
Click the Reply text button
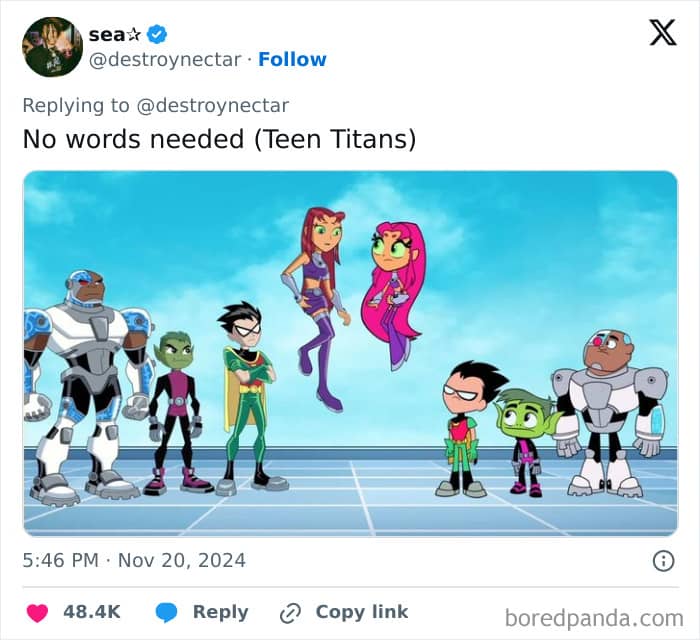coord(221,612)
